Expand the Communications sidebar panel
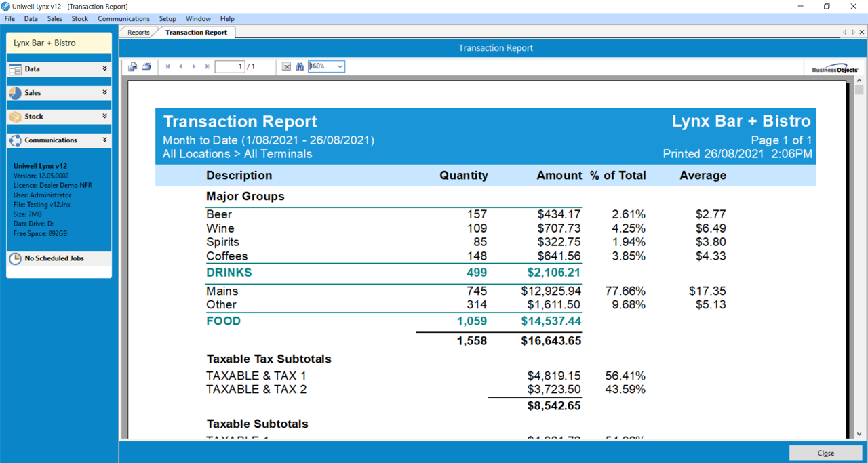 pos(104,140)
